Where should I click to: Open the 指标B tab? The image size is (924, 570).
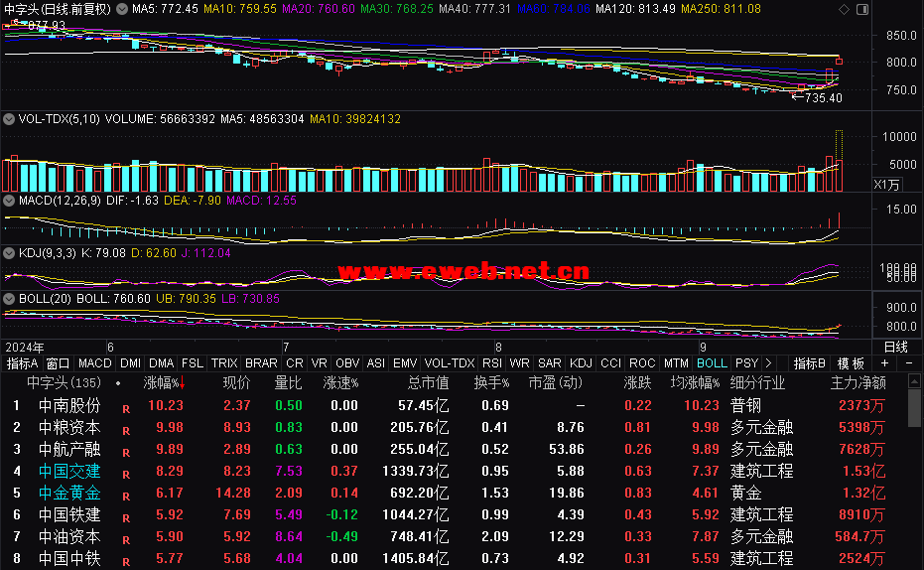tap(809, 363)
